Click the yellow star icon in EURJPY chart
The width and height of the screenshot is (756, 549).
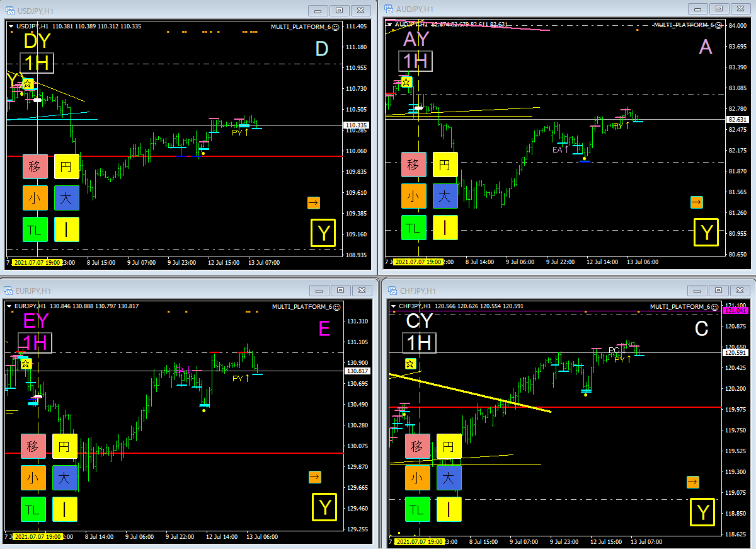pos(25,364)
